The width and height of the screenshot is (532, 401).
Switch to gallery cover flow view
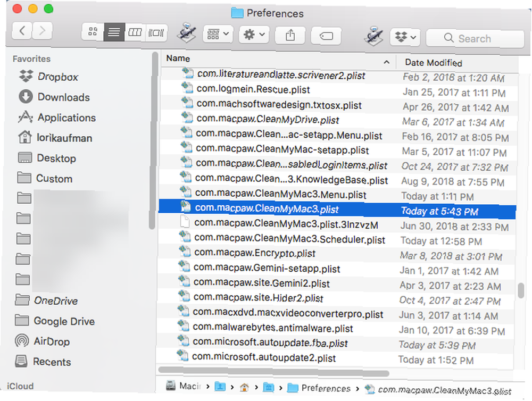(x=156, y=32)
